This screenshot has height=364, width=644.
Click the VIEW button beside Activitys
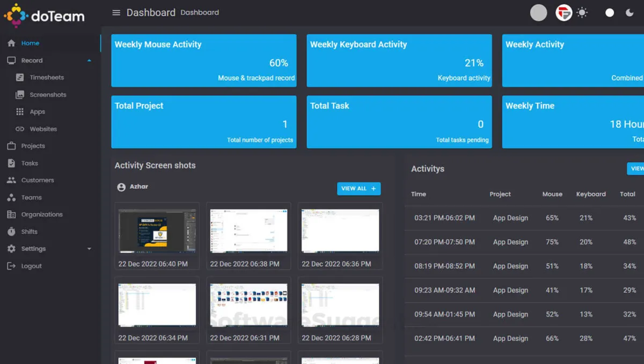coord(635,168)
